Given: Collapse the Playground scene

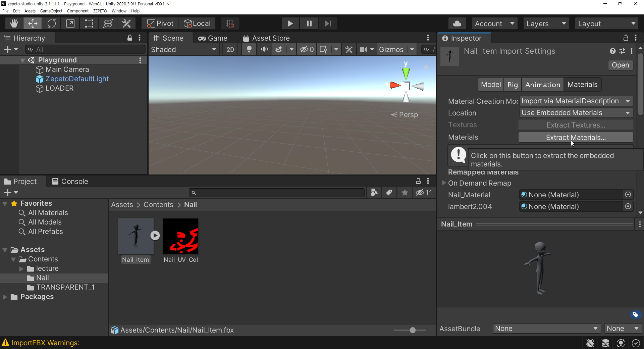Looking at the screenshot, I should pos(22,60).
